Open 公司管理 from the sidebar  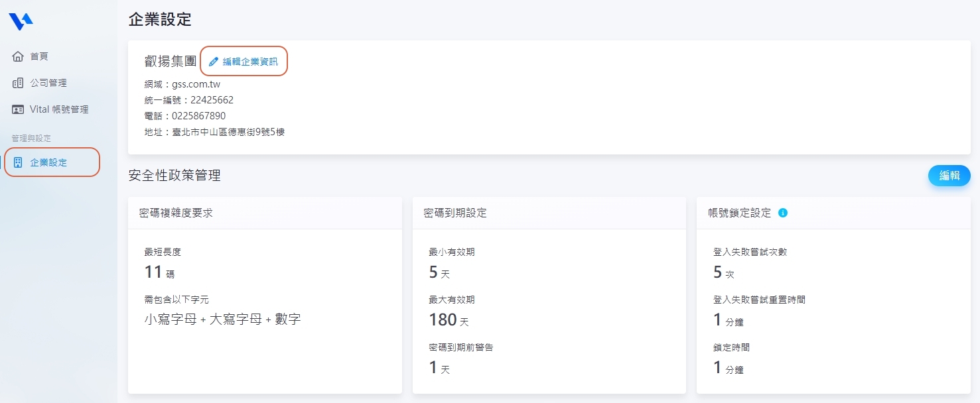pyautogui.click(x=48, y=83)
